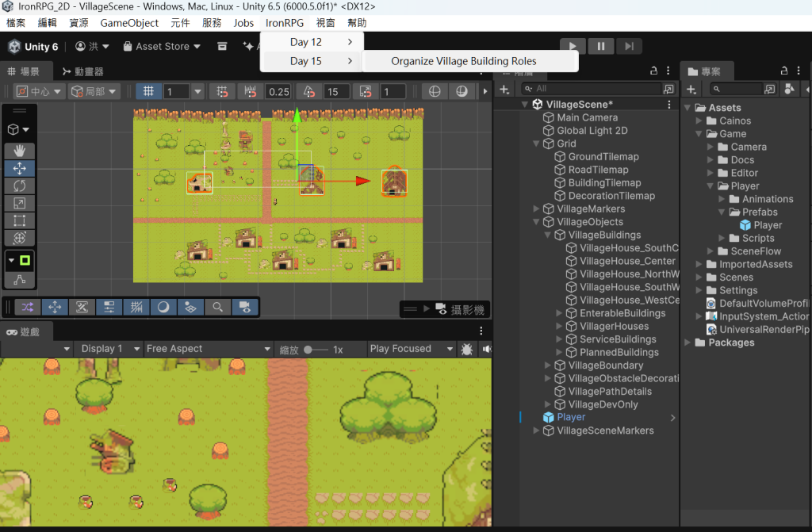Adjust the Game view 縮放 slider
Image resolution: width=812 pixels, height=532 pixels.
pyautogui.click(x=316, y=350)
